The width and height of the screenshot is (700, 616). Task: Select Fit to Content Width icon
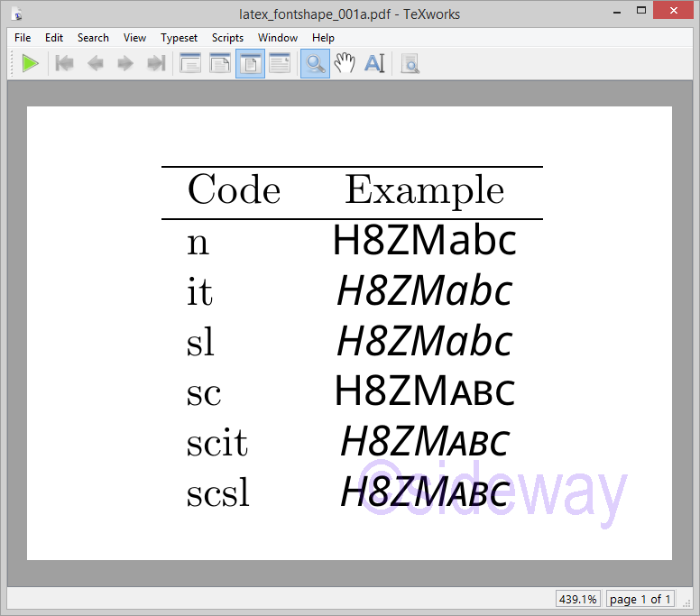280,63
